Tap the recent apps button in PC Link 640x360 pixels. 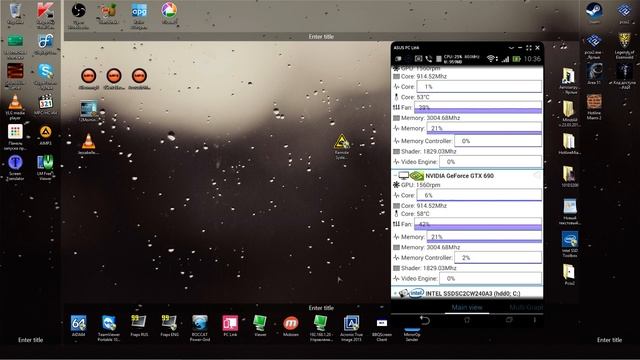coord(509,320)
